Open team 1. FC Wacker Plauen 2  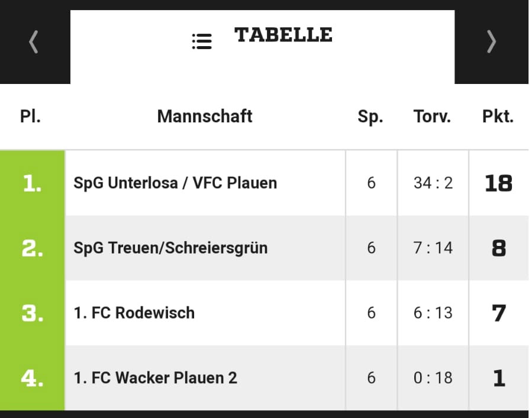(156, 378)
